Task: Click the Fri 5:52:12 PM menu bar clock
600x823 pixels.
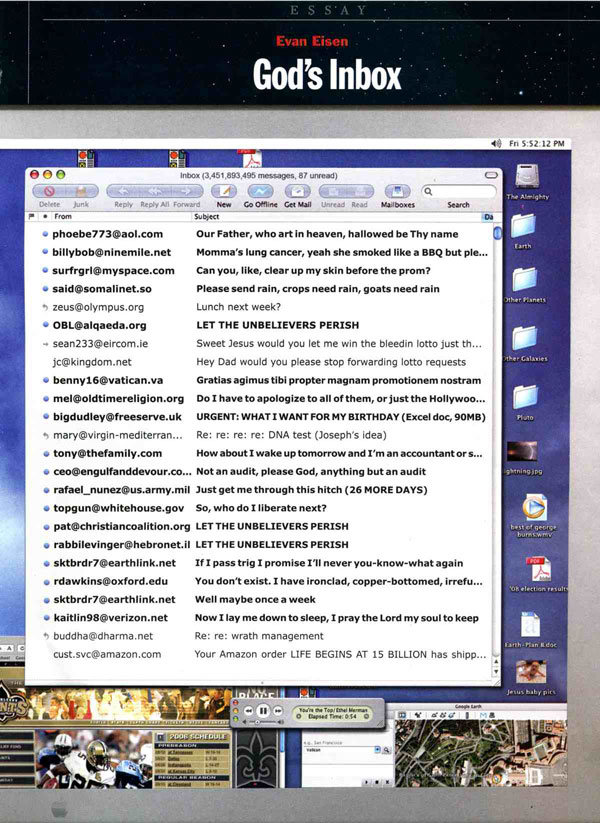Action: (x=538, y=143)
